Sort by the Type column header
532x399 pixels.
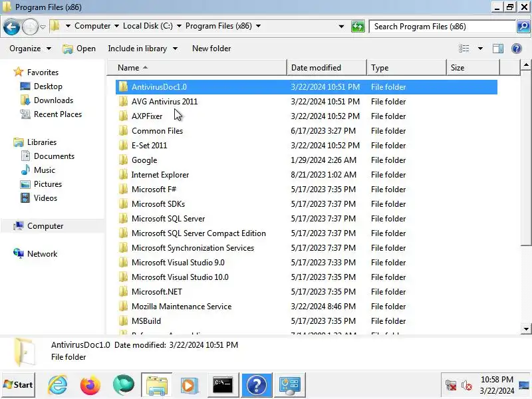click(x=406, y=68)
